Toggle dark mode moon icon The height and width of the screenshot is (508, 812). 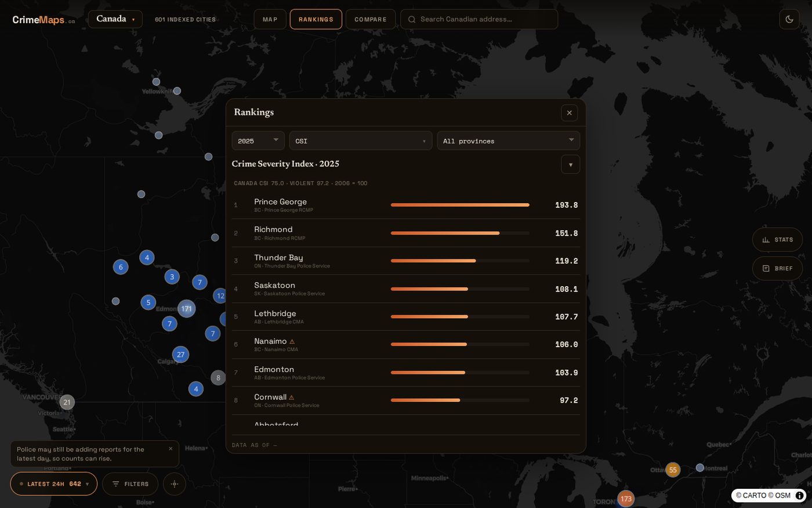(x=789, y=19)
